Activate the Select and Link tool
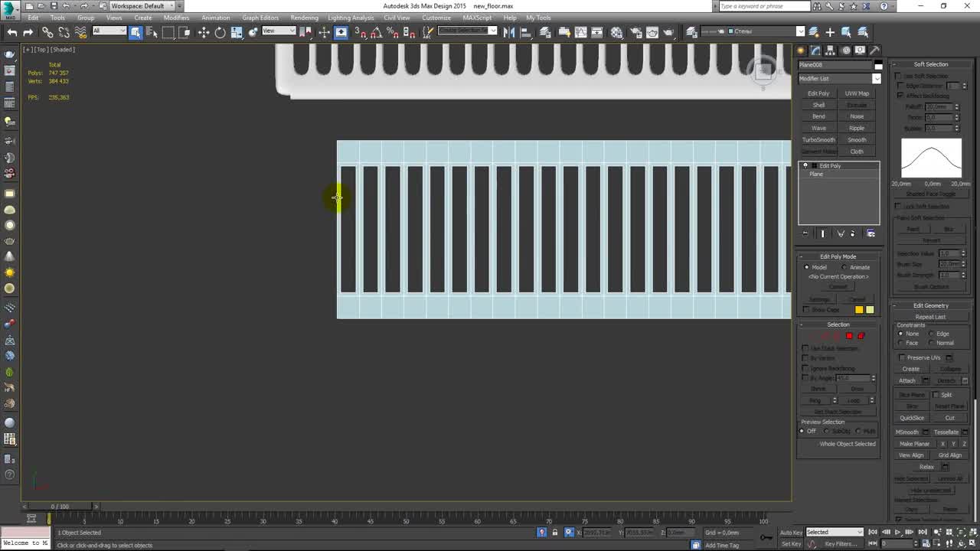 [47, 32]
